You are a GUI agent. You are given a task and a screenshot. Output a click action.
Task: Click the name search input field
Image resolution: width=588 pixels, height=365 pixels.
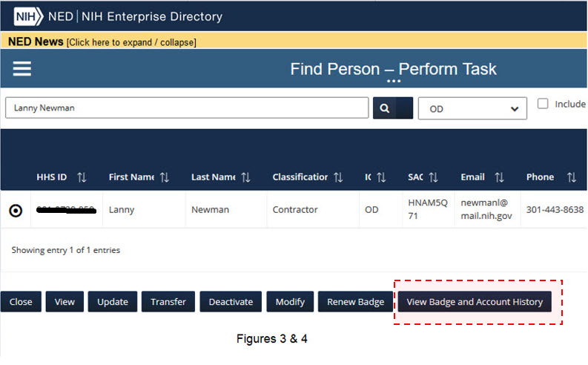[187, 108]
